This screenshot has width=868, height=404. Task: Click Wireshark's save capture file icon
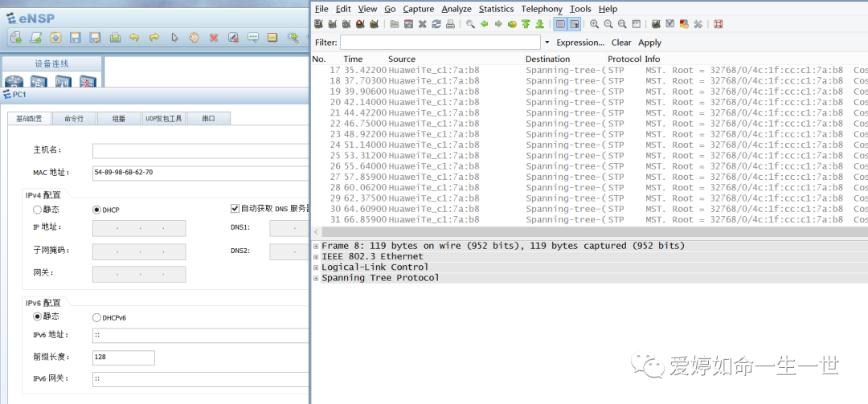tap(408, 24)
